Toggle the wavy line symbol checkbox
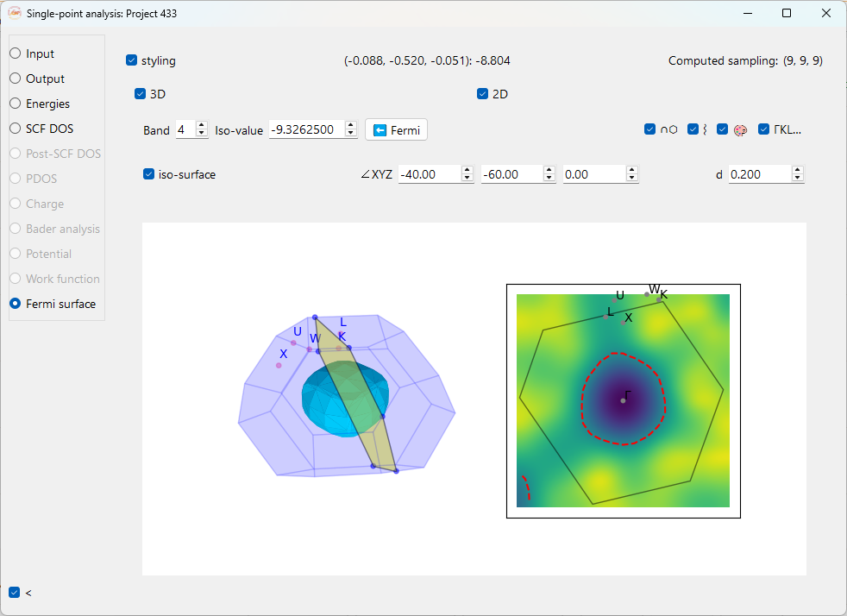The height and width of the screenshot is (616, 847). point(692,129)
